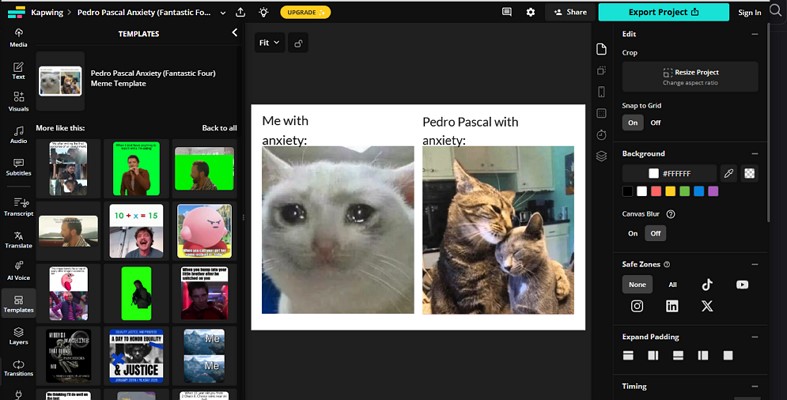The height and width of the screenshot is (400, 787).
Task: Select the Templates sidebar item
Action: [x=19, y=304]
